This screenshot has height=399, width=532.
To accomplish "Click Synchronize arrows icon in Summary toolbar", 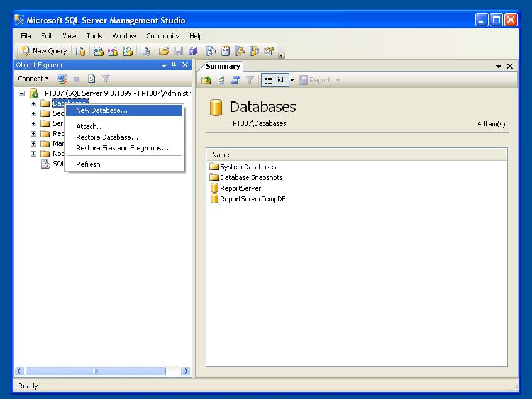I will 235,80.
